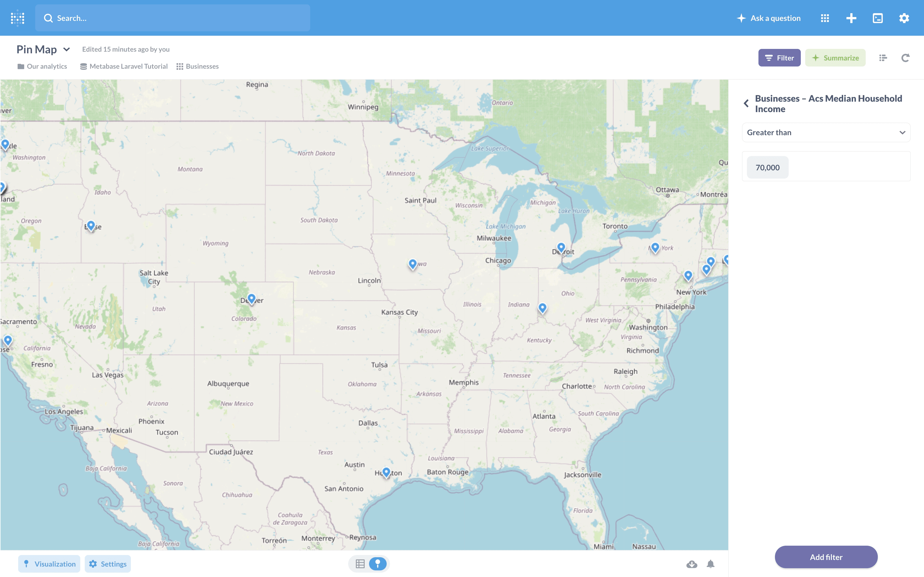Viewport: 924px width, 577px height.
Task: Click the grid/apps icon top left
Action: click(x=18, y=18)
